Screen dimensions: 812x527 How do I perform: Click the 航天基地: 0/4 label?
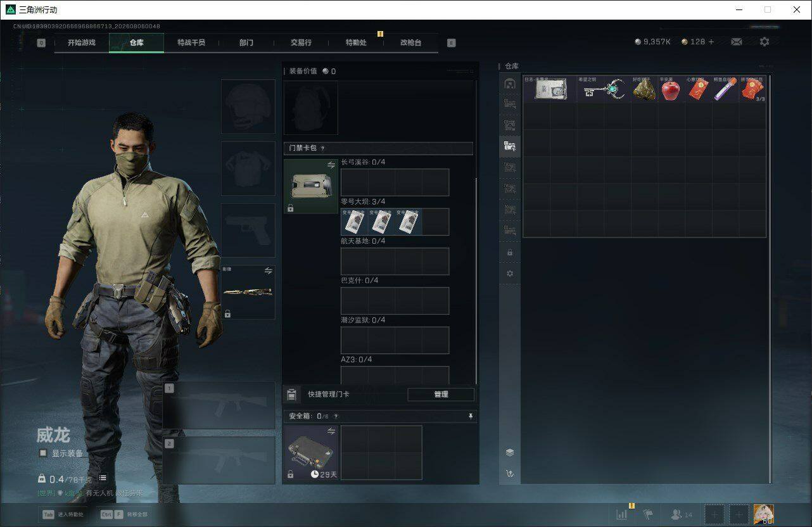pos(363,241)
